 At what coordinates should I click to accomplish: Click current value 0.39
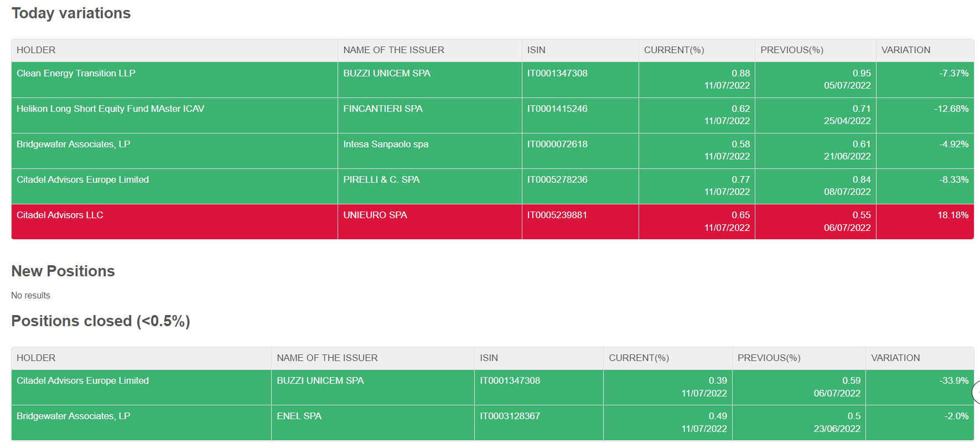click(718, 380)
